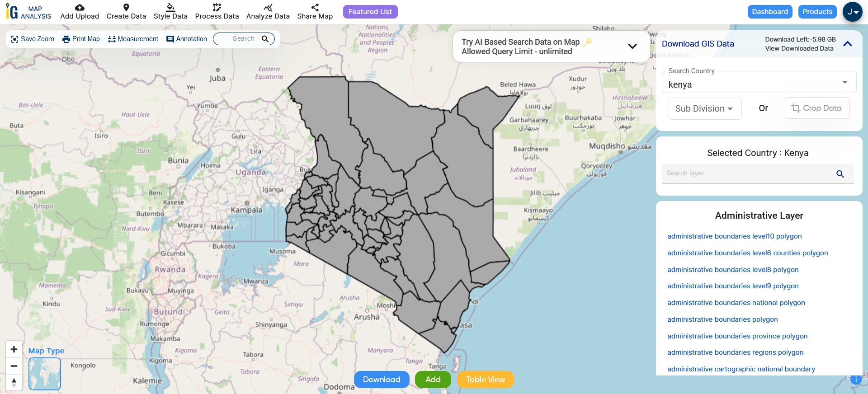The image size is (868, 394).
Task: Open the Table View
Action: click(486, 380)
